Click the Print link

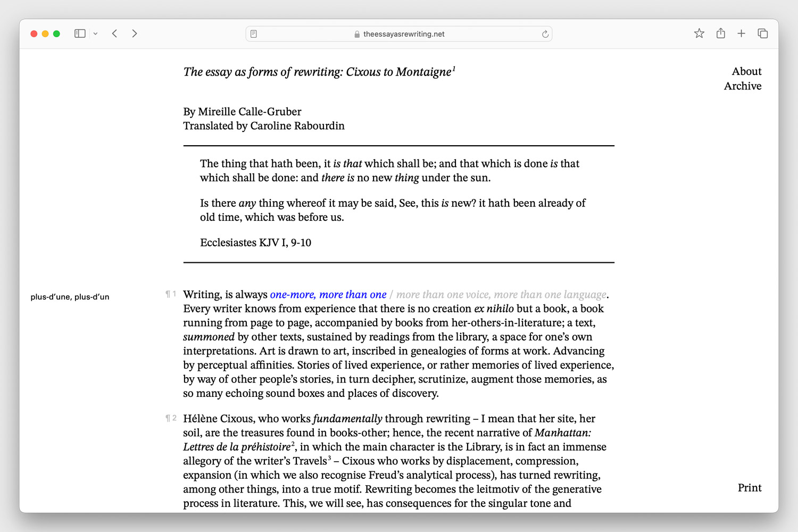click(x=749, y=488)
